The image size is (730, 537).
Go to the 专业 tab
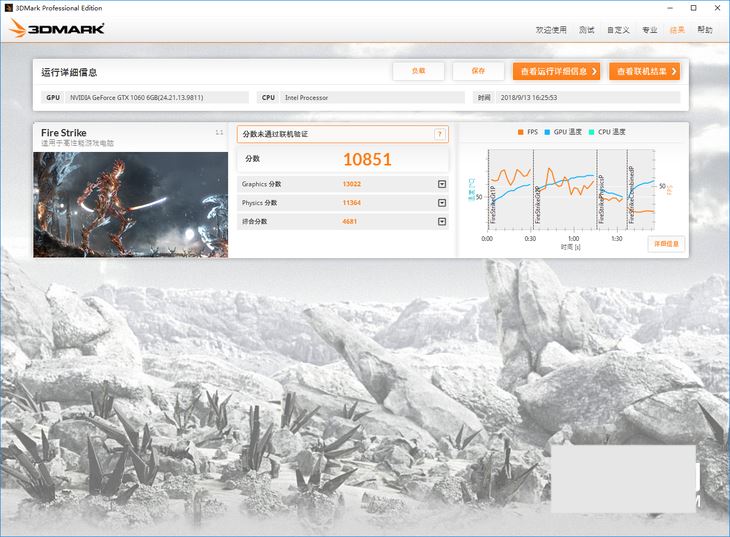tap(650, 30)
